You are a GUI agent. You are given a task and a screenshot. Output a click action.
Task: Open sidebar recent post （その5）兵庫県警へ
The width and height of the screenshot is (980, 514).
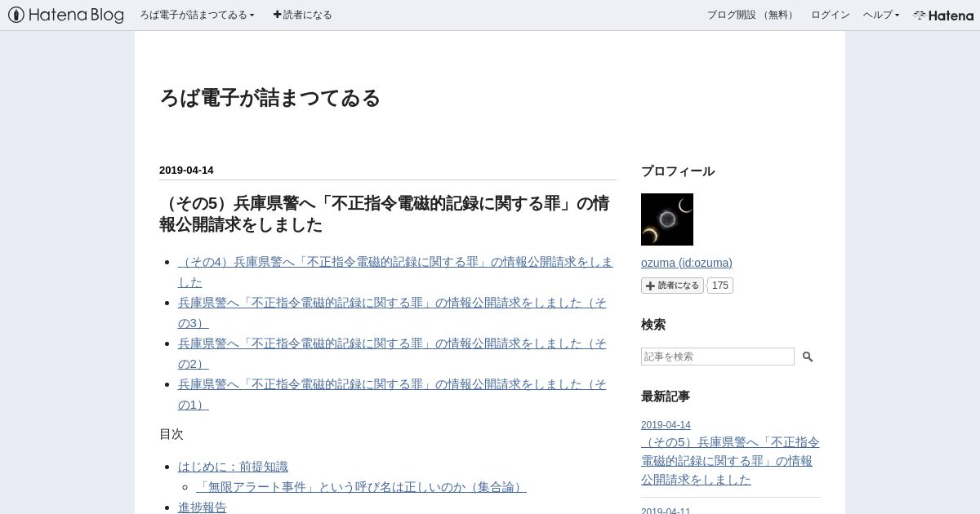730,461
